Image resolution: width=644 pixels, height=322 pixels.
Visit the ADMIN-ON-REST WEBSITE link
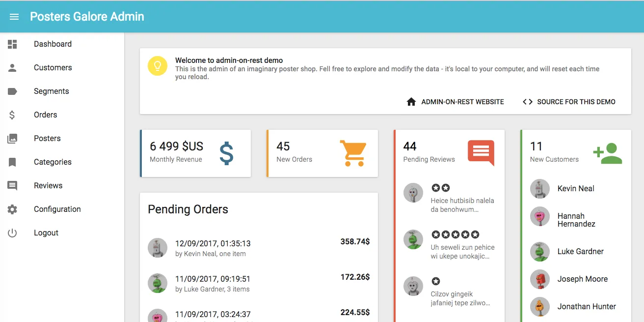[455, 102]
